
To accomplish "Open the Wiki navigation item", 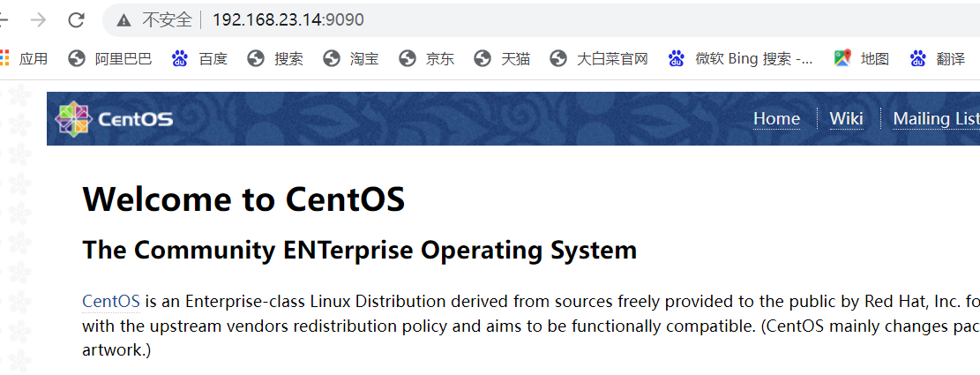I will coord(846,119).
